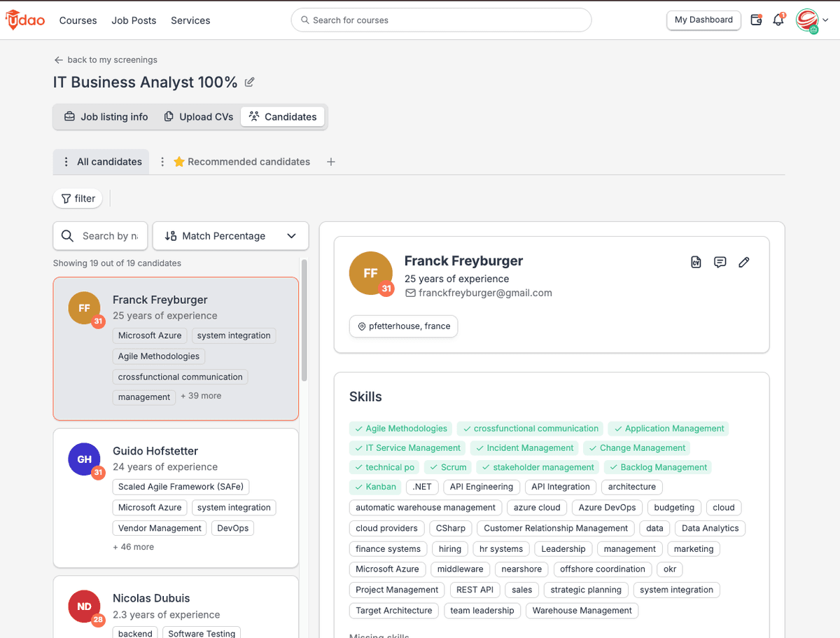The height and width of the screenshot is (638, 840).
Task: Open My Dashboard
Action: click(x=703, y=20)
